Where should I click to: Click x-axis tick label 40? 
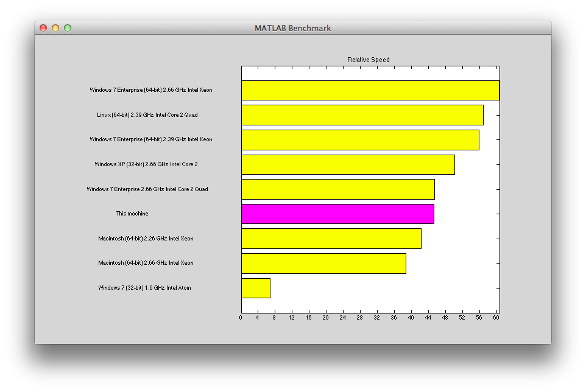point(411,318)
